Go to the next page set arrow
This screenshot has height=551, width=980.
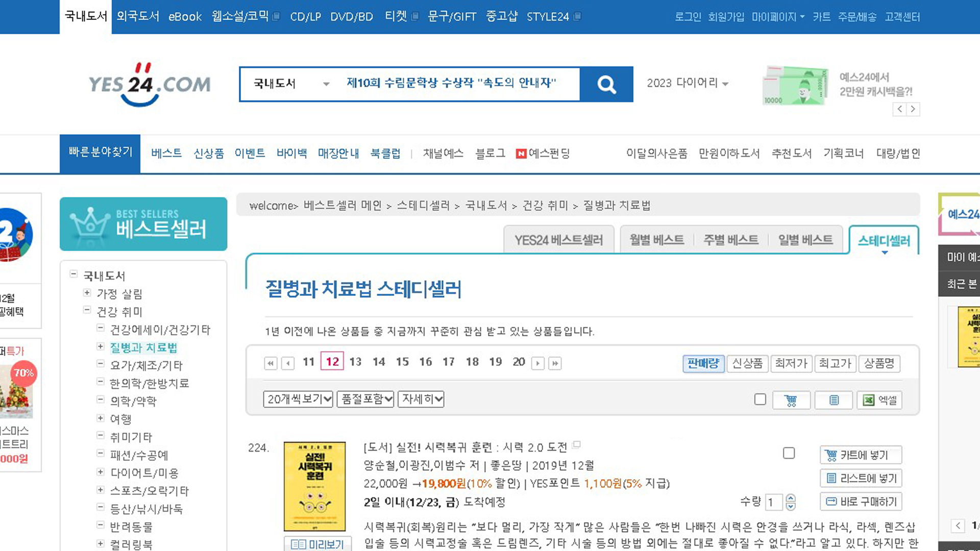pos(537,363)
